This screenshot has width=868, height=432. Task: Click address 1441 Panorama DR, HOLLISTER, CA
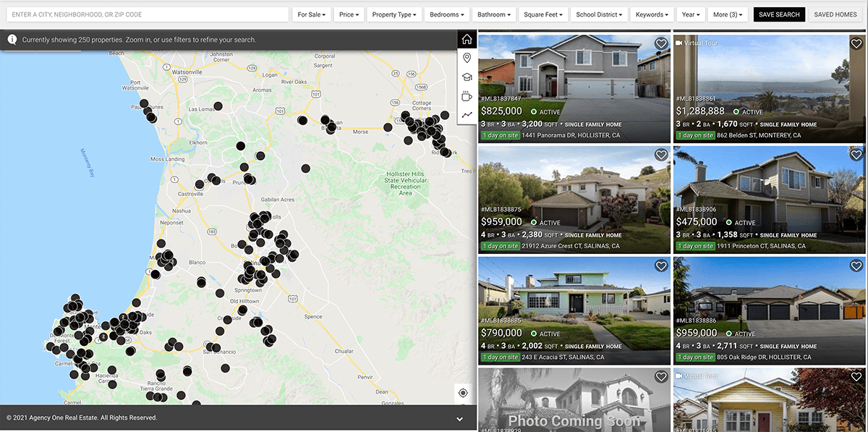[x=571, y=135]
